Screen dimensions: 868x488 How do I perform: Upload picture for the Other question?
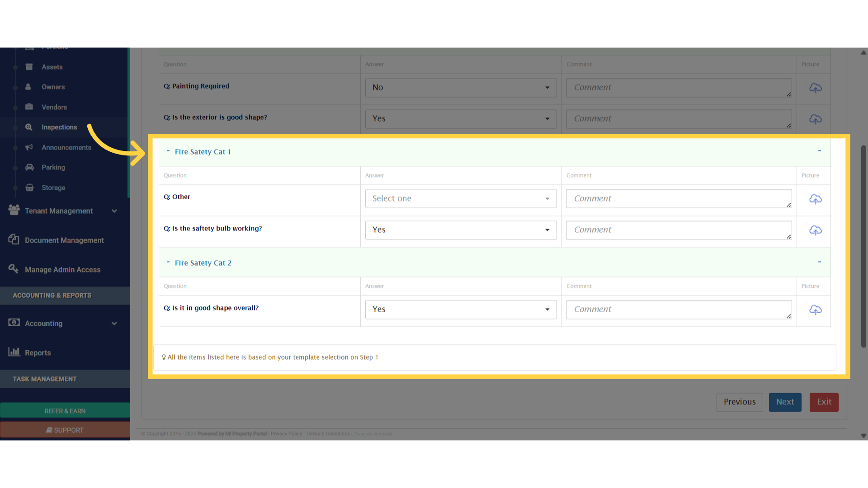[x=815, y=199]
